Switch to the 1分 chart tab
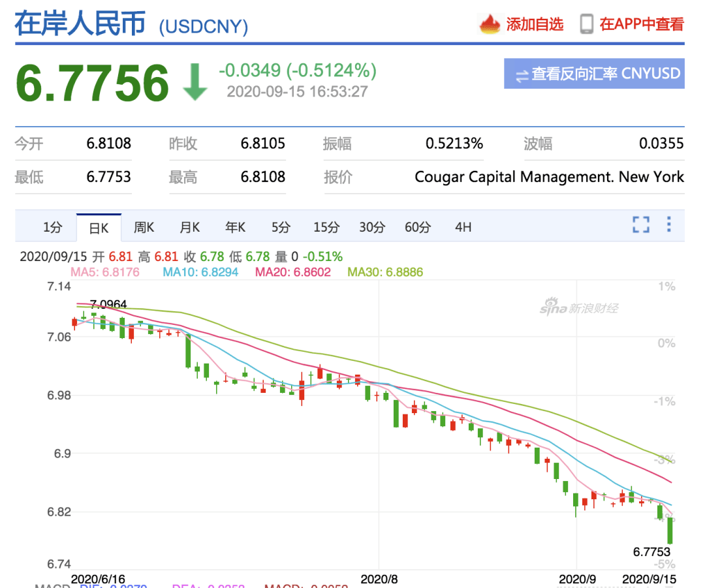Viewport: 705px width, 588px height. tap(53, 228)
